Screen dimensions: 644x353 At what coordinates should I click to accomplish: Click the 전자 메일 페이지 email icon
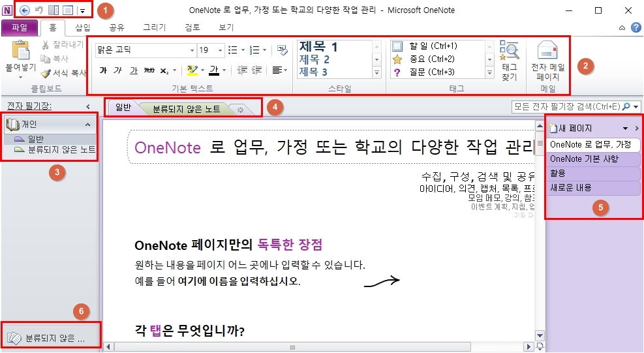[x=548, y=61]
